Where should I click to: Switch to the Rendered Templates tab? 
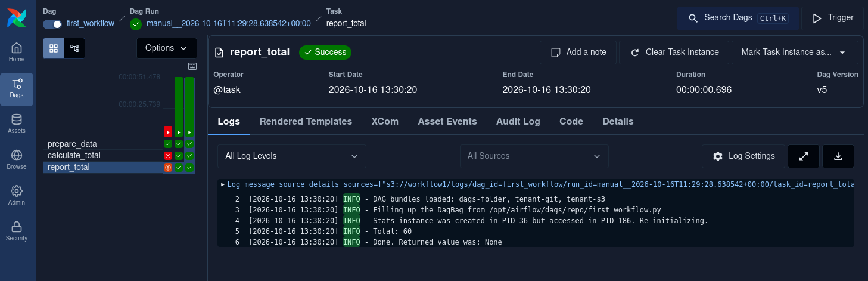coord(306,121)
